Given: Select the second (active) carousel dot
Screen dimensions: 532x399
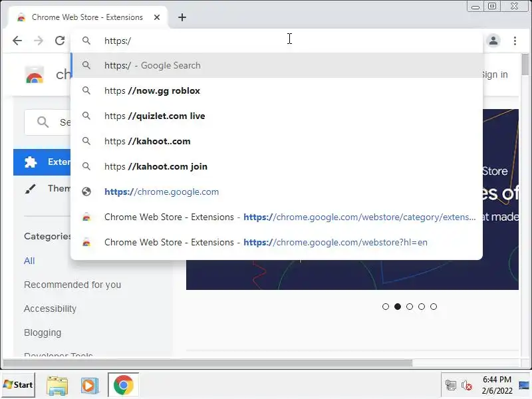Looking at the screenshot, I should pos(398,307).
